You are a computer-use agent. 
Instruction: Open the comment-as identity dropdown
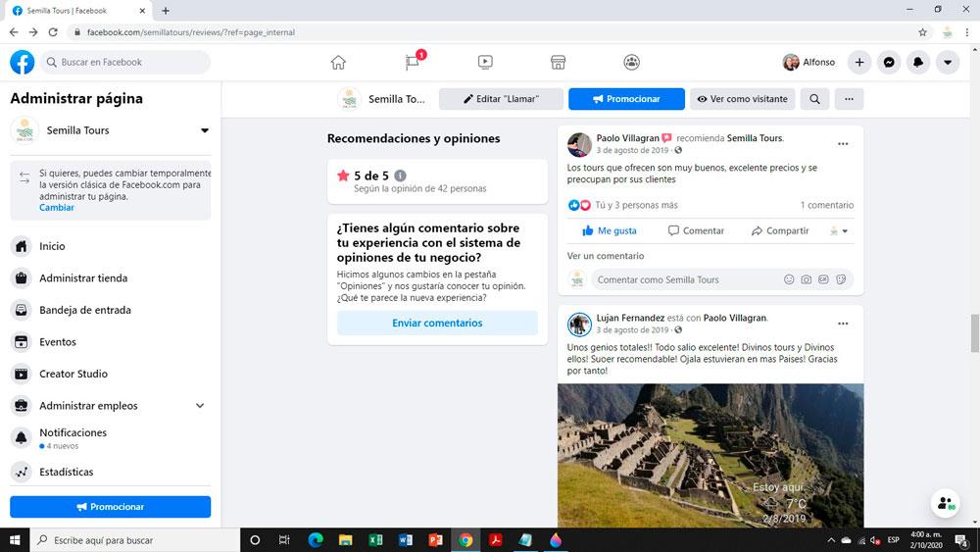coord(839,231)
